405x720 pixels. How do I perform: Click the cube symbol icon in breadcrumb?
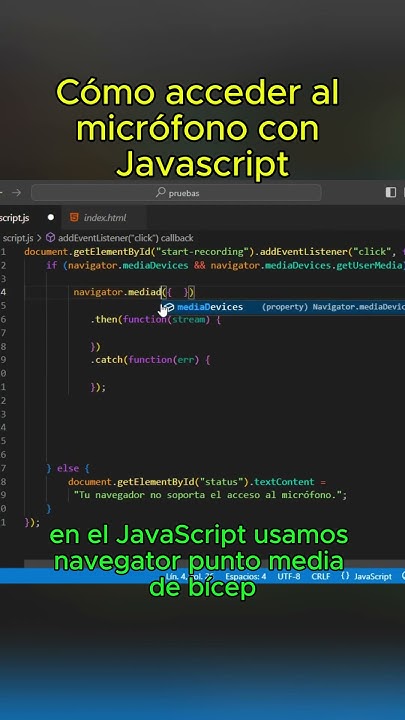pos(50,238)
